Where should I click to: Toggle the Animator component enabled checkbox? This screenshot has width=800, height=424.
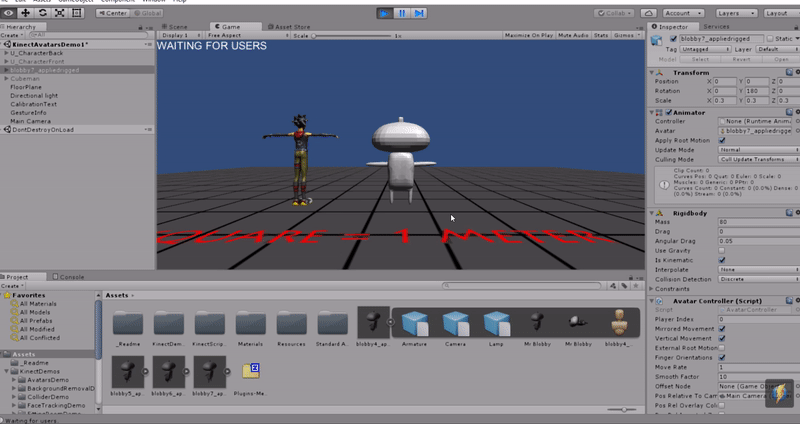[668, 112]
